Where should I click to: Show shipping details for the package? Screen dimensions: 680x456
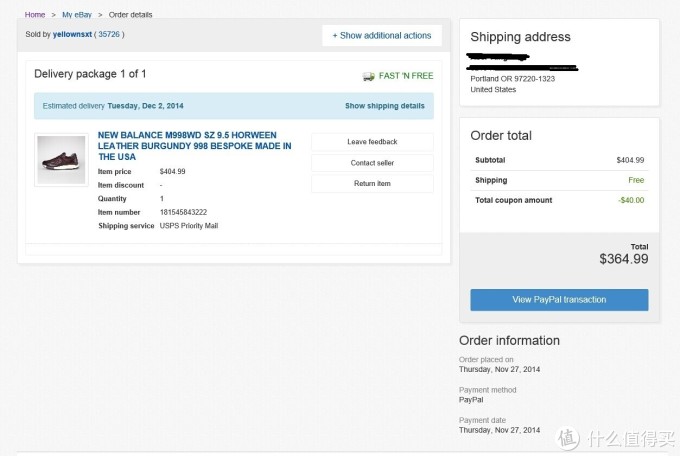(x=385, y=106)
